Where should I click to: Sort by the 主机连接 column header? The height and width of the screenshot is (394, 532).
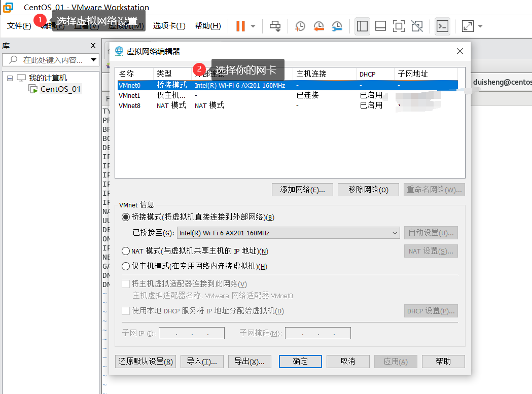pos(324,74)
